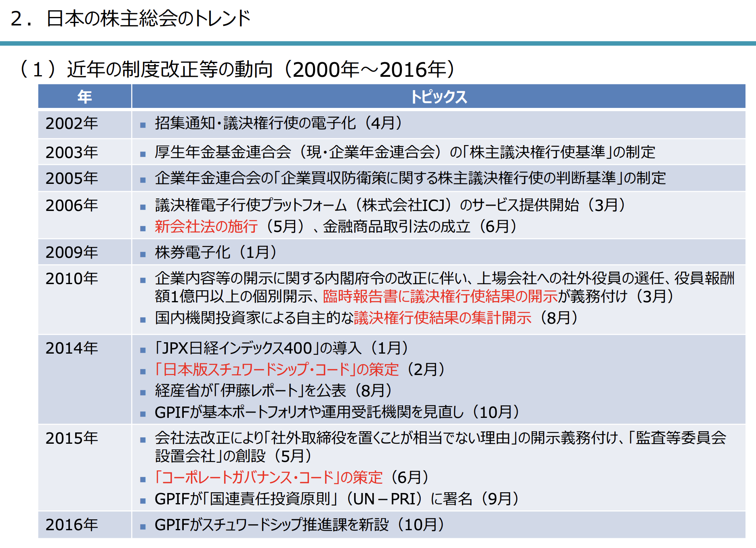Click the slide title 日本の株主総会のトレンド
Screen dimensions: 756x548
point(148,19)
